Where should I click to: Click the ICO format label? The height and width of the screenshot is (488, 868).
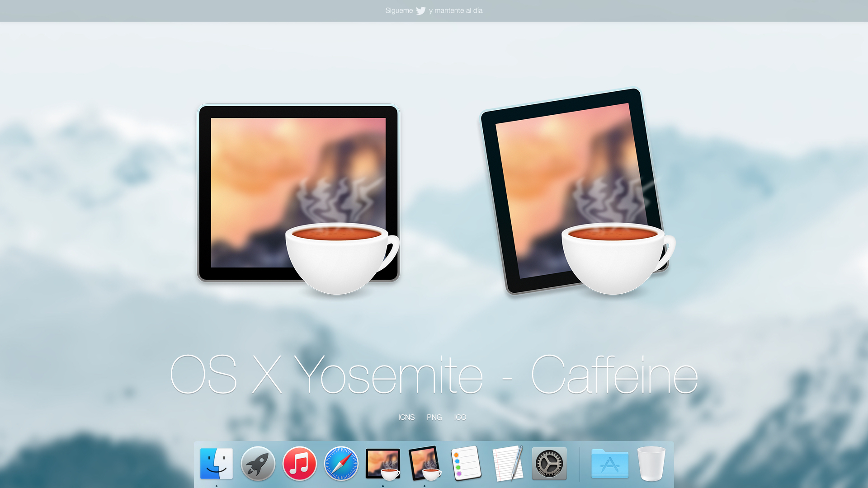460,417
